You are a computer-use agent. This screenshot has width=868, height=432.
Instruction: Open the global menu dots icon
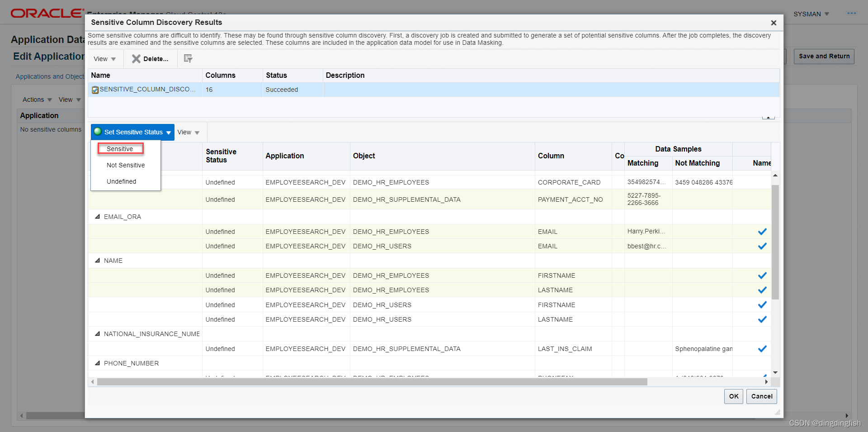tap(852, 14)
